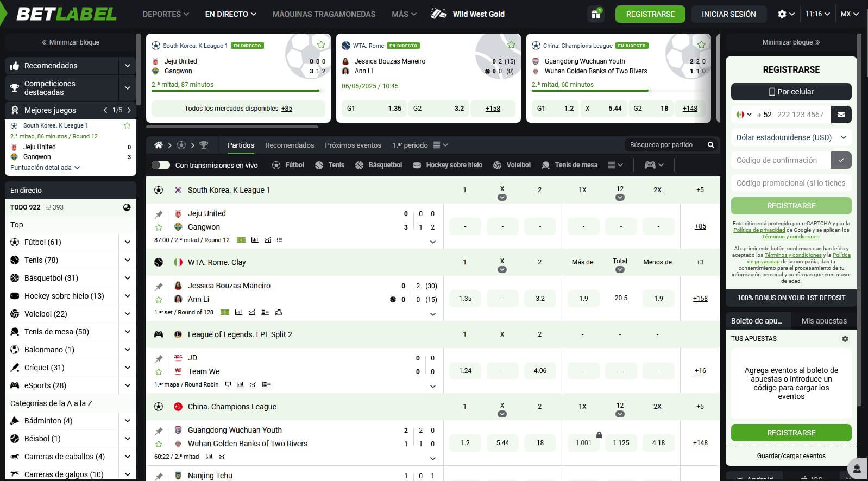Select Por celular registration button
Viewport: 868px width, 481px height.
pyautogui.click(x=791, y=92)
